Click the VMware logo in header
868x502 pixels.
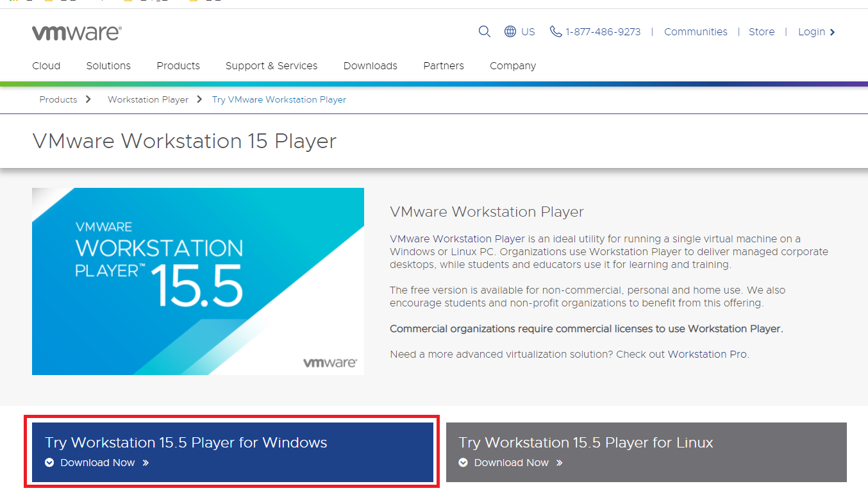coord(77,33)
